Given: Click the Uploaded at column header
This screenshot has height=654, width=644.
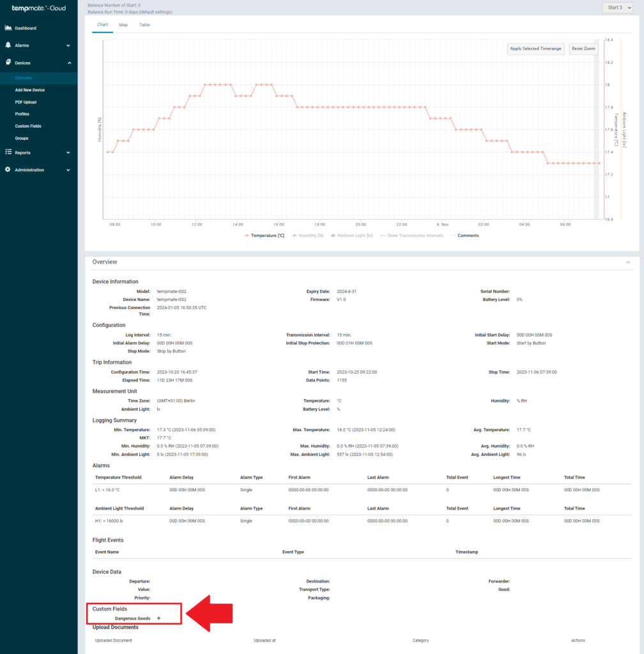Looking at the screenshot, I should click(x=264, y=640).
